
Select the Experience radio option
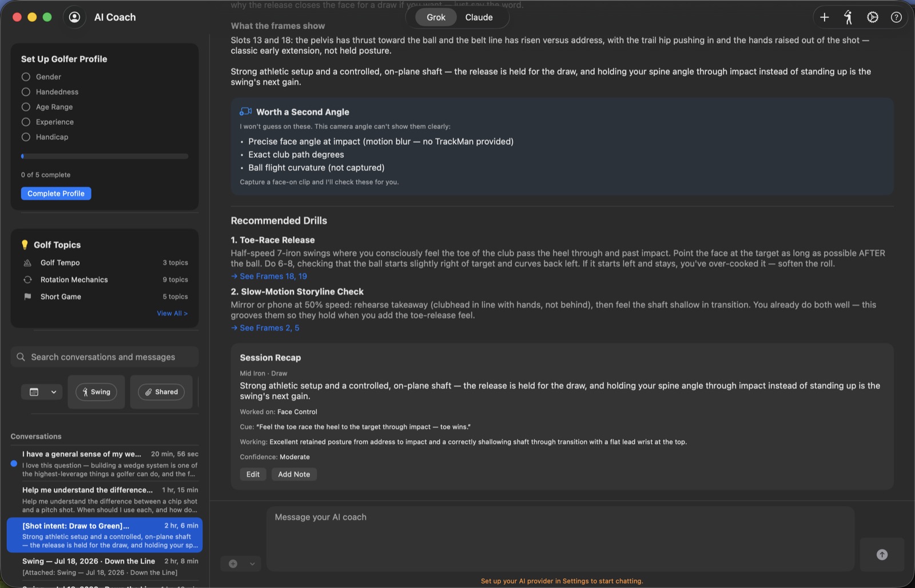click(x=26, y=122)
